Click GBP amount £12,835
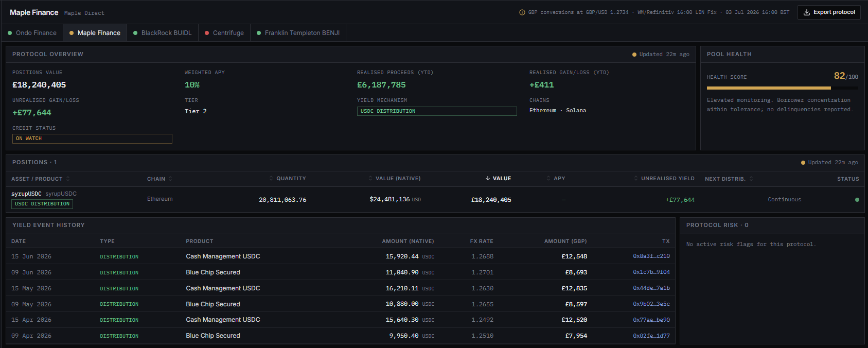The height and width of the screenshot is (348, 868). [x=574, y=288]
